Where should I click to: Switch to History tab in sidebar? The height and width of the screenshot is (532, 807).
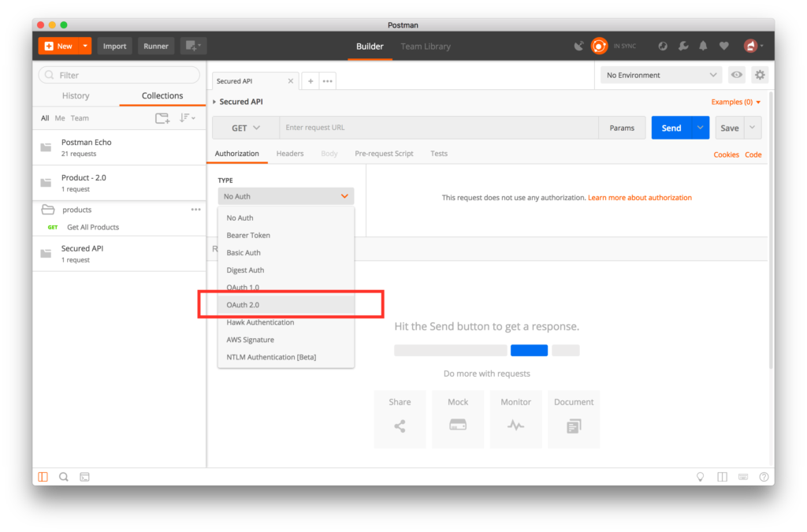76,96
